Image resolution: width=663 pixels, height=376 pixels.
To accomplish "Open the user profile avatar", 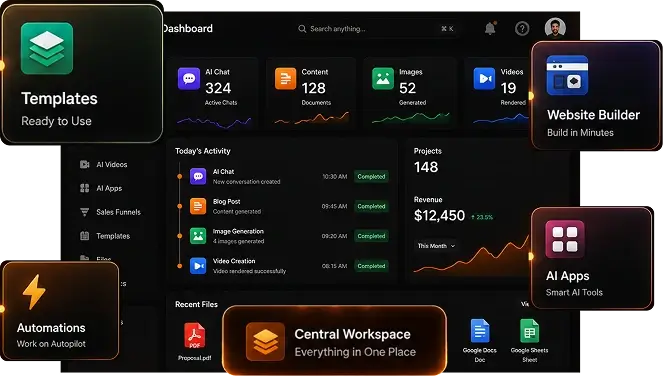I will click(x=555, y=28).
